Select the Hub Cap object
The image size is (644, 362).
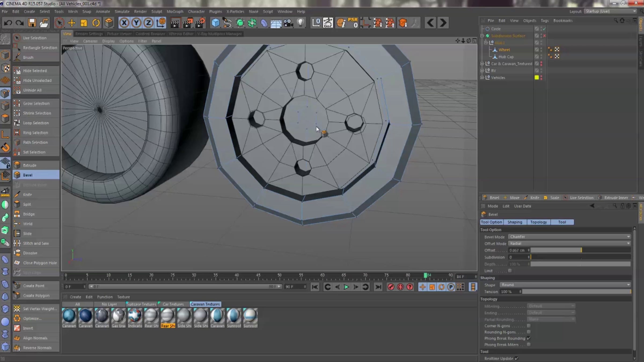pos(506,57)
